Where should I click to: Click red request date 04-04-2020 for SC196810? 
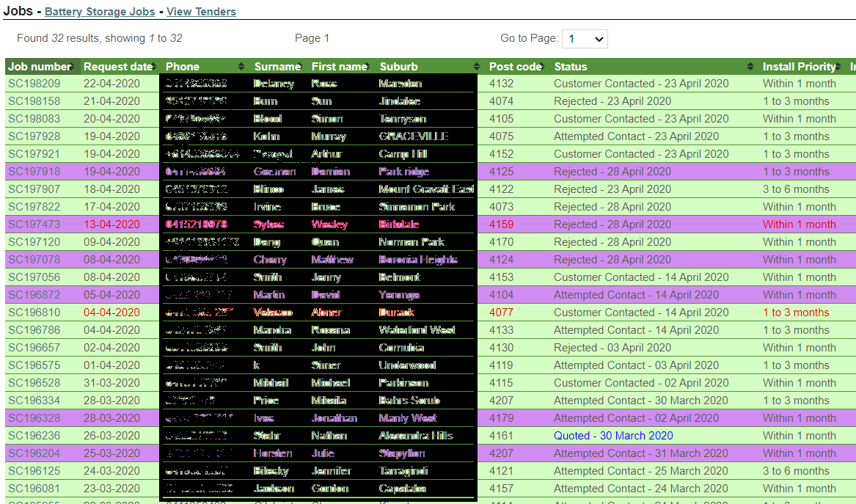112,313
